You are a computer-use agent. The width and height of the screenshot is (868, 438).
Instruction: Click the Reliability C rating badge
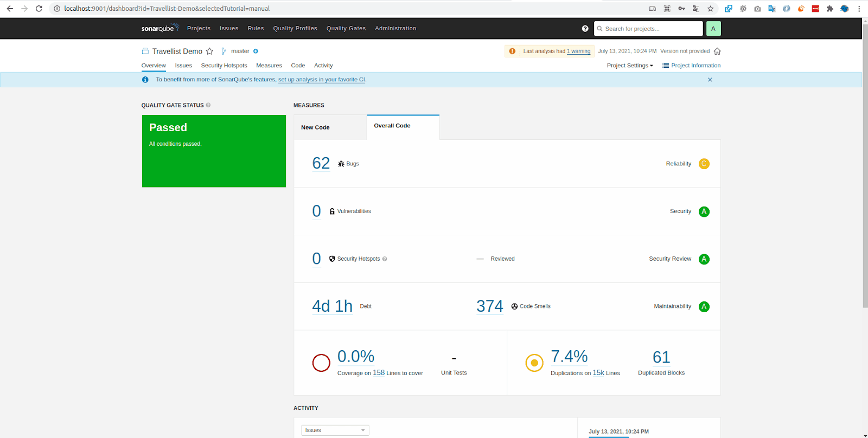point(704,164)
